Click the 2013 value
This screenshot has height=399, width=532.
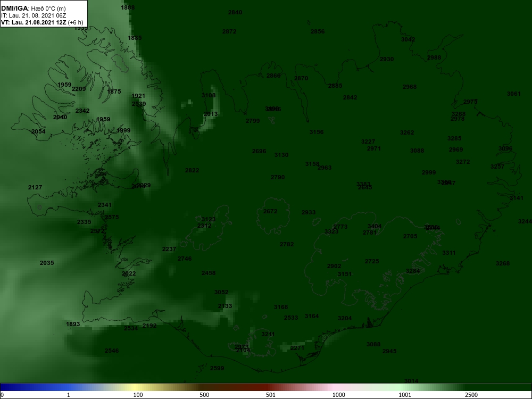[211, 114]
